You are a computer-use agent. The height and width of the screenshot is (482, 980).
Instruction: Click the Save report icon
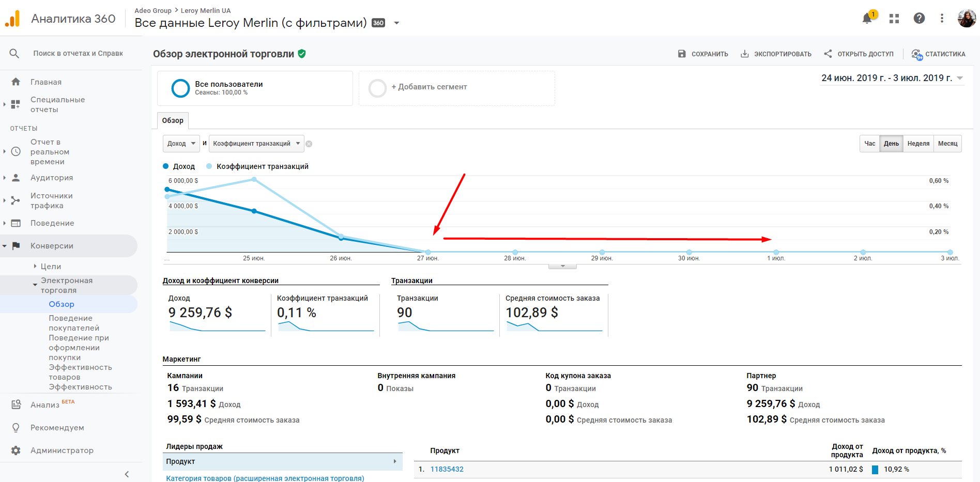[682, 54]
